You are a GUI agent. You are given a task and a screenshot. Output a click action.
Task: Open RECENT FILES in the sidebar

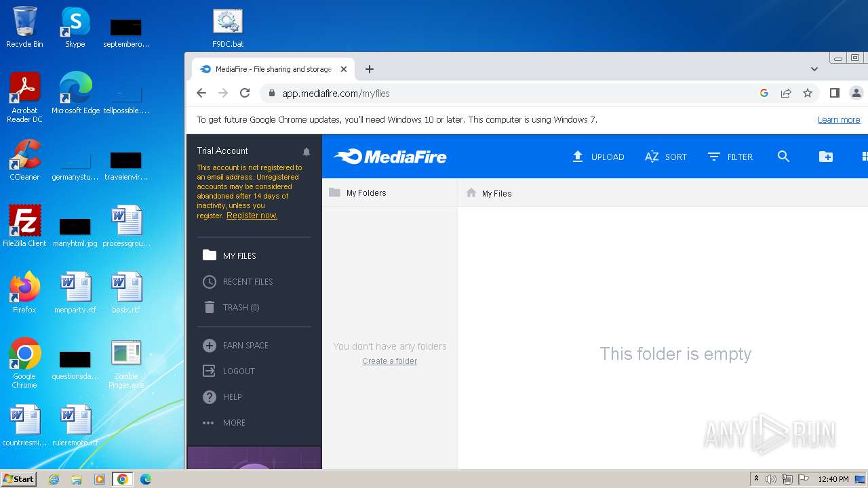pyautogui.click(x=238, y=281)
